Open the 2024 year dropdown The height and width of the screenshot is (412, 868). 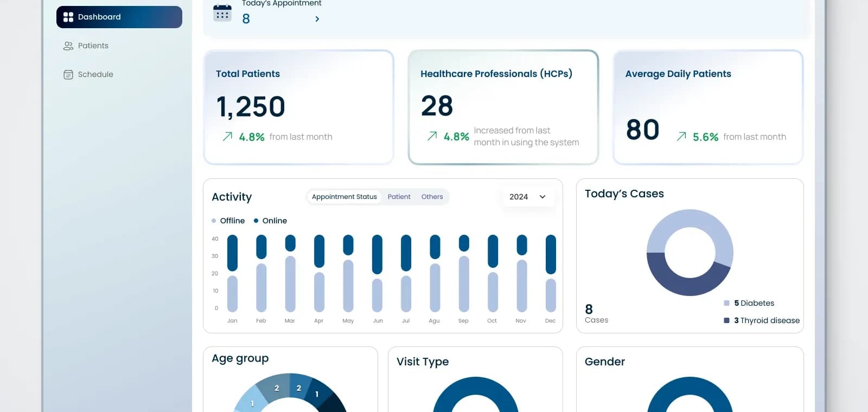pos(527,197)
